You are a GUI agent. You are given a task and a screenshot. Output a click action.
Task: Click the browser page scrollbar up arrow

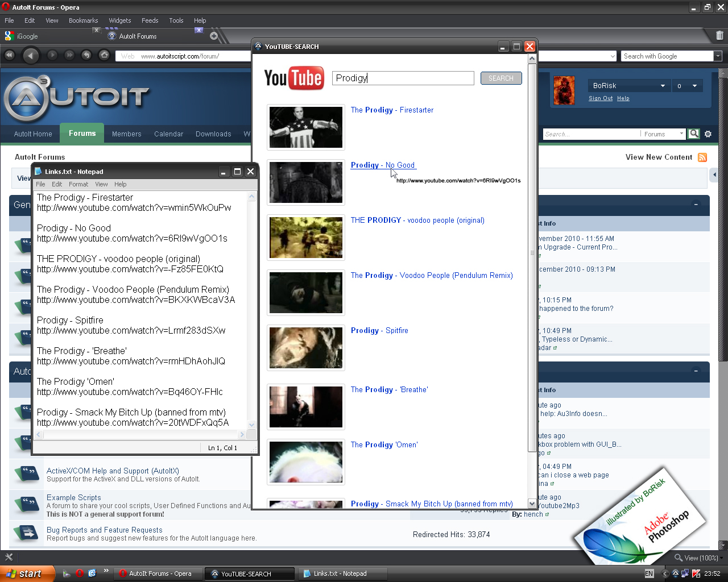(723, 73)
